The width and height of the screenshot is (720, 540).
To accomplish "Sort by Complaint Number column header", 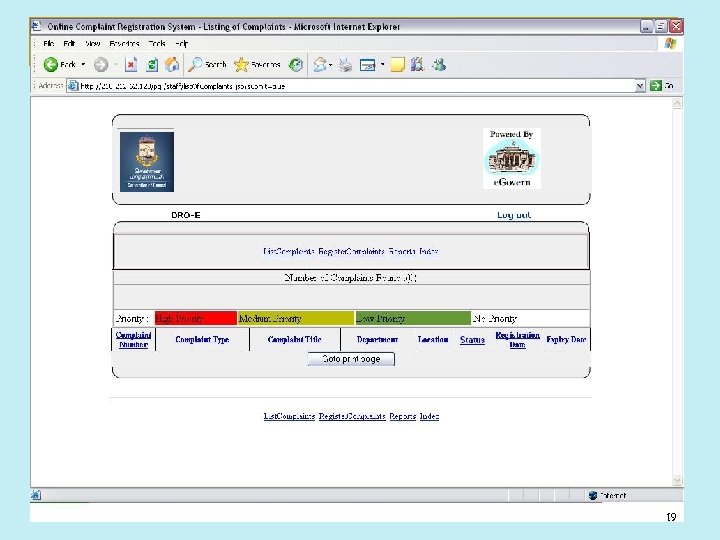I will pos(134,340).
